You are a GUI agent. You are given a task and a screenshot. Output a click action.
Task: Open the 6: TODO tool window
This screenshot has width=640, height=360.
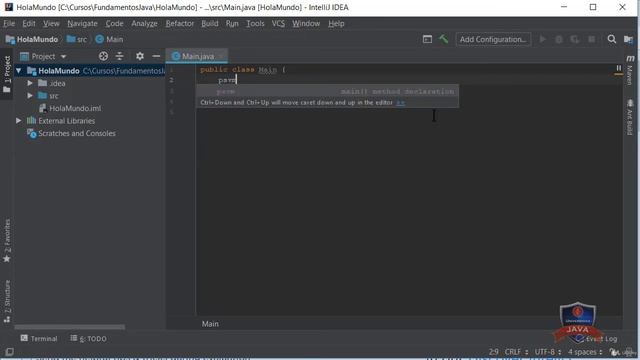tap(89, 338)
